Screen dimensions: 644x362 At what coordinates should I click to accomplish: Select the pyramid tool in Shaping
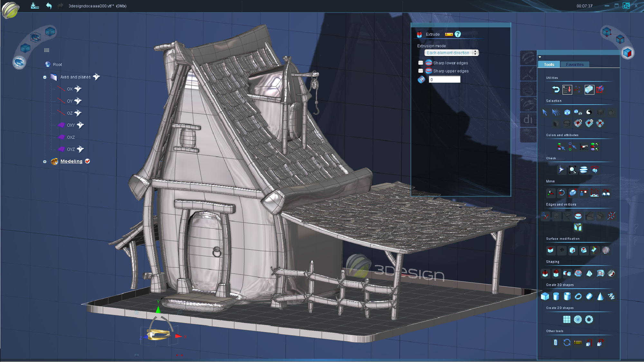[x=589, y=273]
